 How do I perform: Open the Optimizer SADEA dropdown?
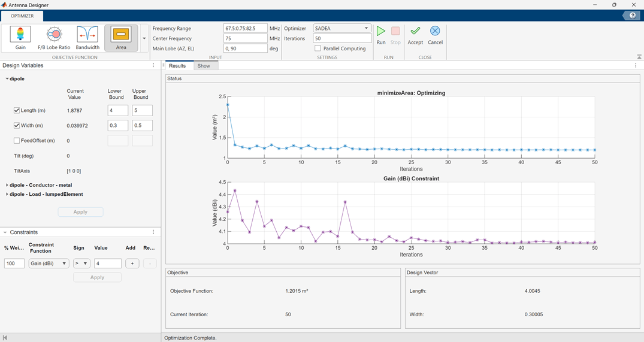click(x=342, y=28)
